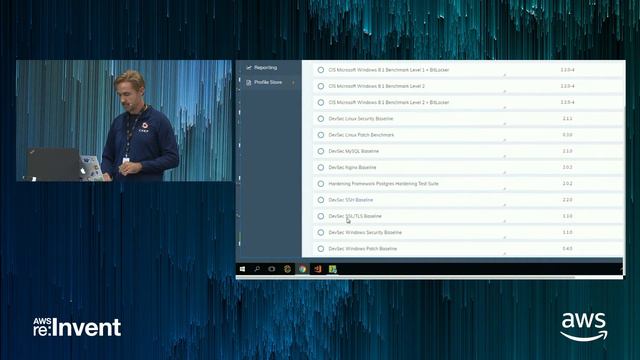Click 'DevSec Nginx Baseline' profile name
This screenshot has height=360, width=640.
tap(352, 168)
